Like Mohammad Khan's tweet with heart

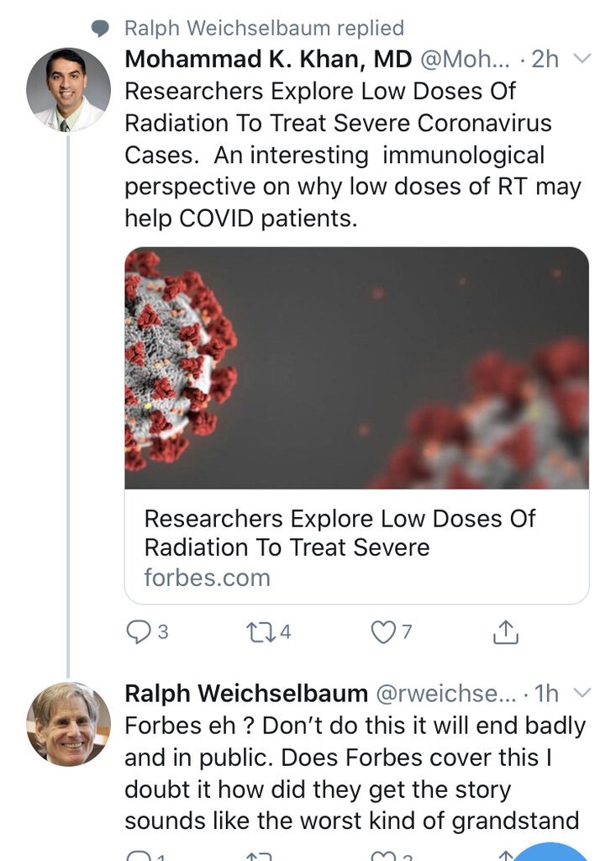383,632
